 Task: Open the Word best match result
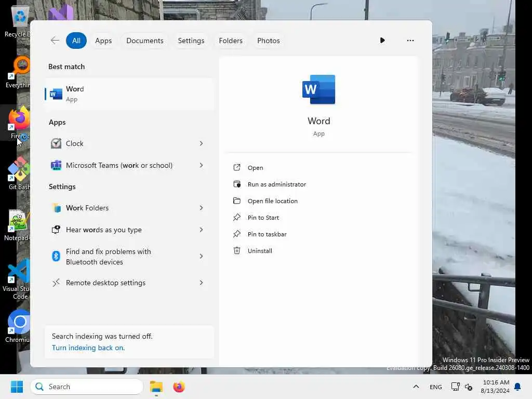pyautogui.click(x=129, y=94)
